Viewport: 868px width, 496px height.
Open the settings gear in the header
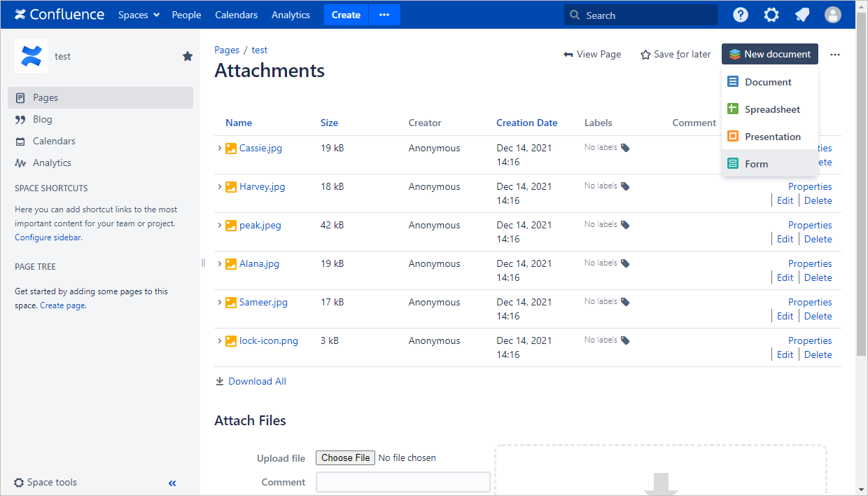coord(771,15)
